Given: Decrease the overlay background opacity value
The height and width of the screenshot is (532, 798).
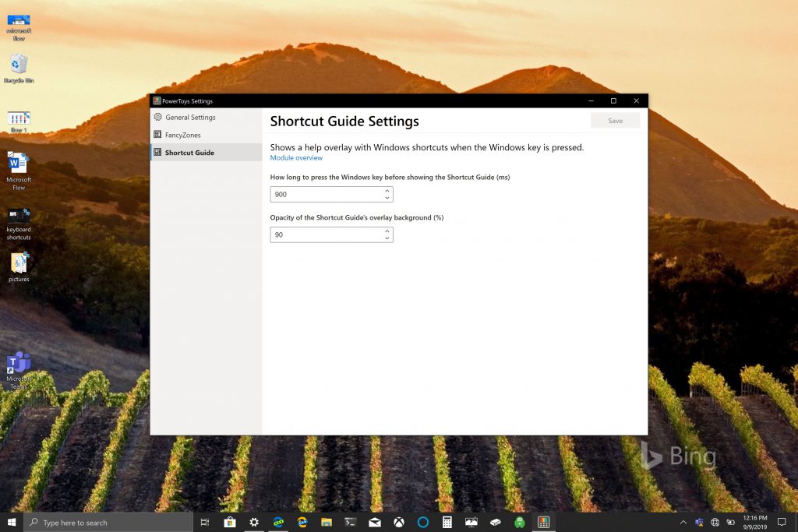Looking at the screenshot, I should (387, 238).
